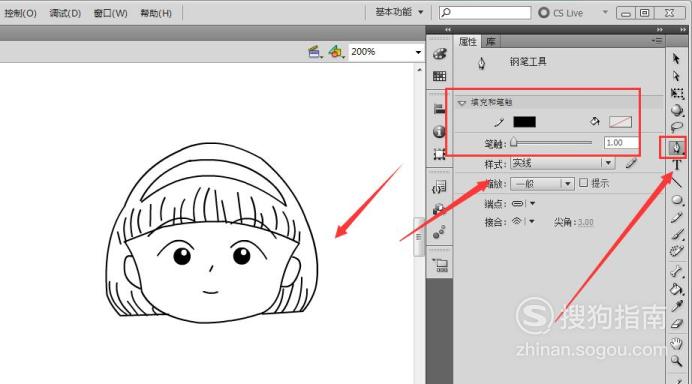
Task: Open the Properties panel options menu
Action: click(x=657, y=41)
